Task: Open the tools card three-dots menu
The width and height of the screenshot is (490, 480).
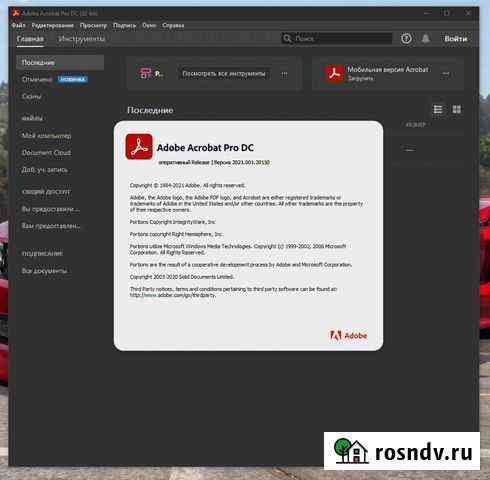Action: pyautogui.click(x=284, y=74)
